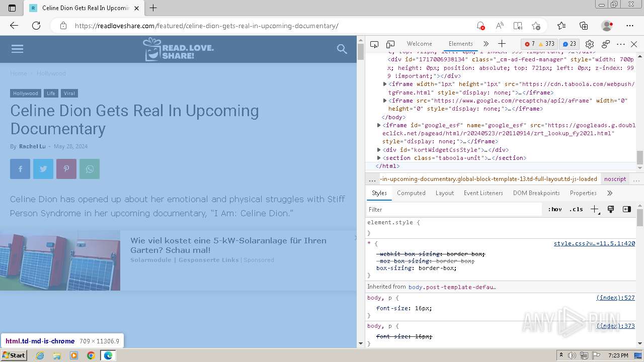Open DevTools settings gear
This screenshot has width=644, height=362.
[x=590, y=44]
